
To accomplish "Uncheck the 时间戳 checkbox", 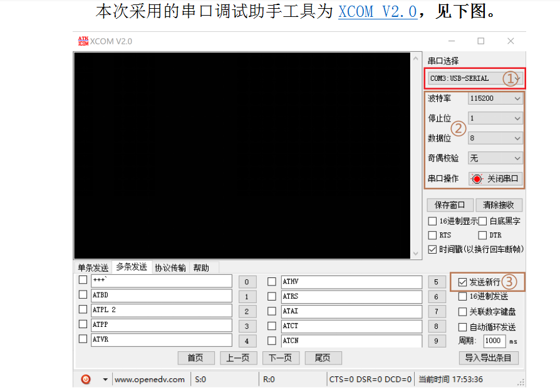I will pos(432,249).
